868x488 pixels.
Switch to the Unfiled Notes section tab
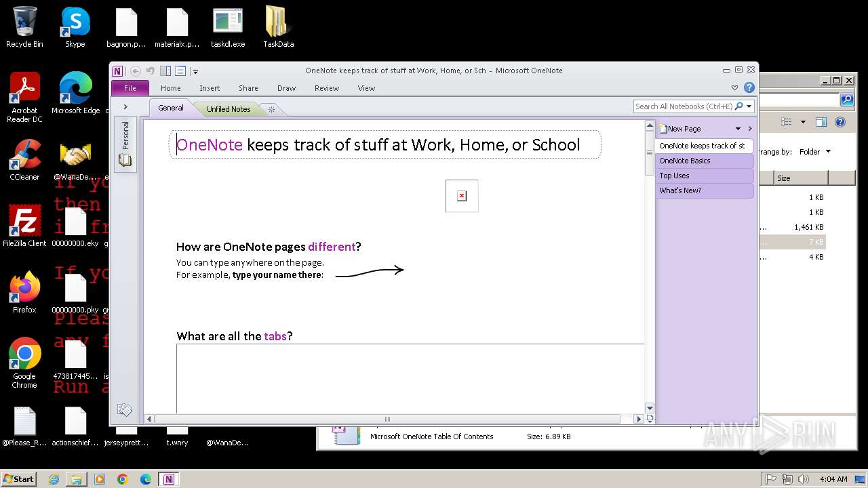pos(229,108)
